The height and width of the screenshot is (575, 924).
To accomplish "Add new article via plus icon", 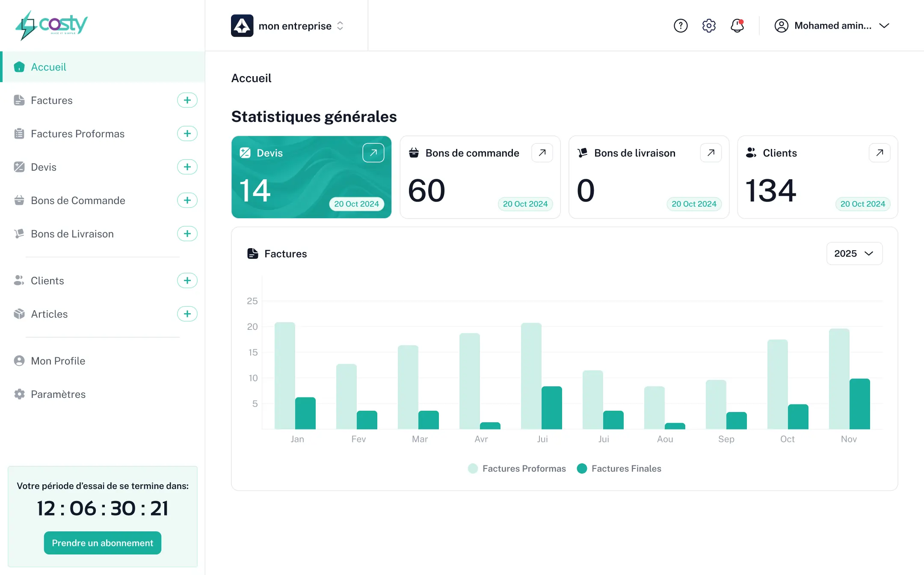I will tap(187, 314).
